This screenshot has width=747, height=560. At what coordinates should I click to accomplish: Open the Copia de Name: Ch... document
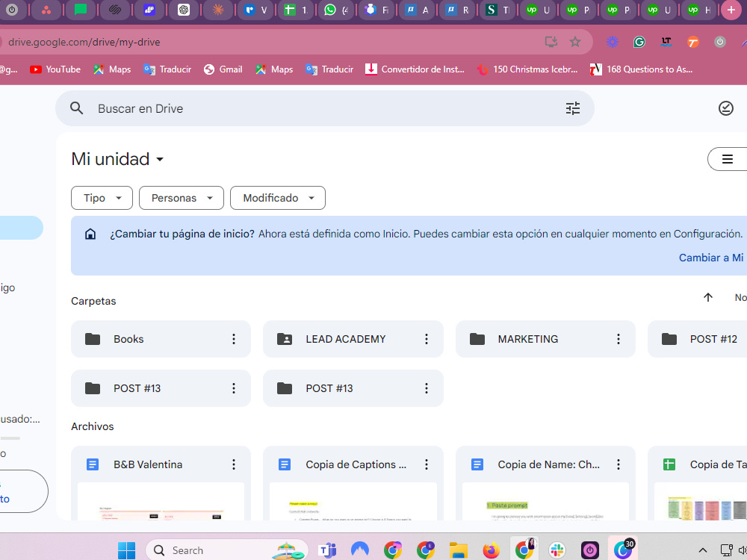[548, 464]
